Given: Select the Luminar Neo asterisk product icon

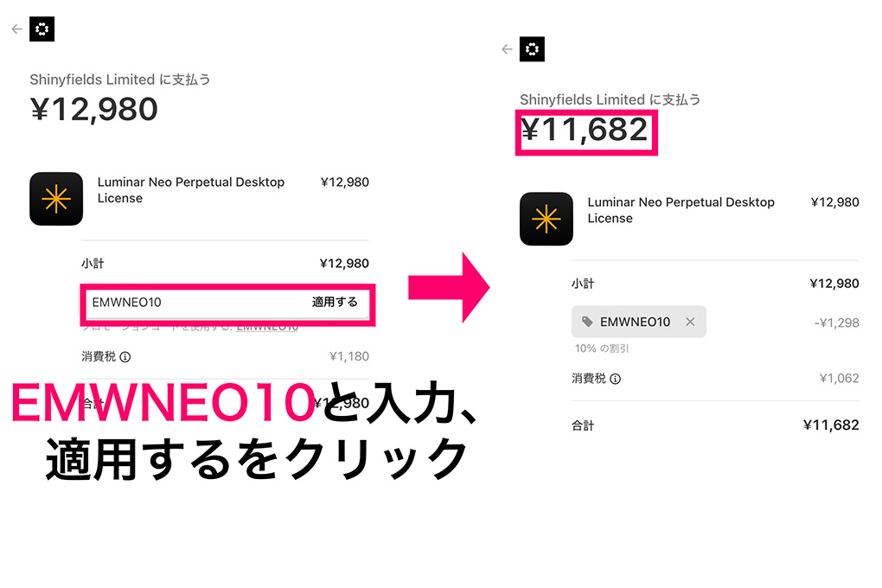Looking at the screenshot, I should pyautogui.click(x=55, y=199).
